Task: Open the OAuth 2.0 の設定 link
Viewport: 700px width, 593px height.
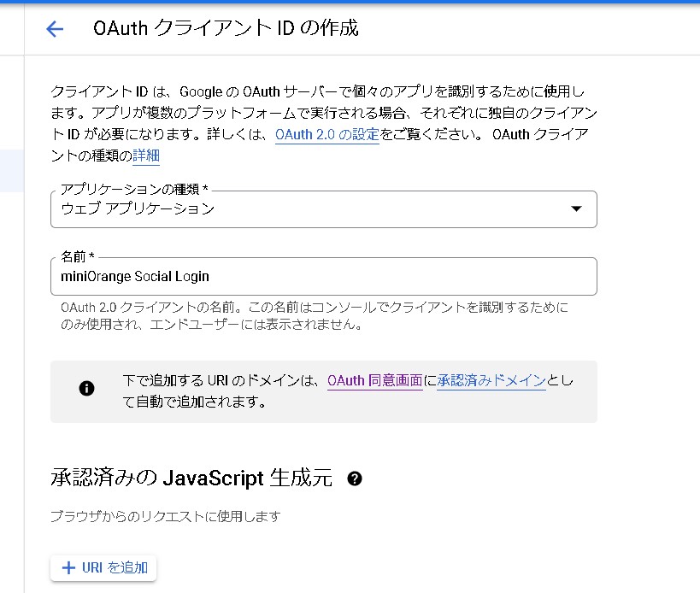Action: 326,134
